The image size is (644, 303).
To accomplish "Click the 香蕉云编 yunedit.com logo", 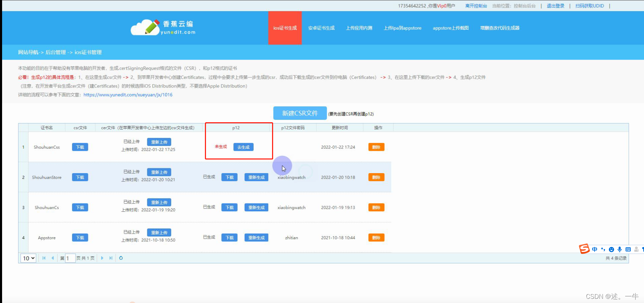I will (163, 27).
